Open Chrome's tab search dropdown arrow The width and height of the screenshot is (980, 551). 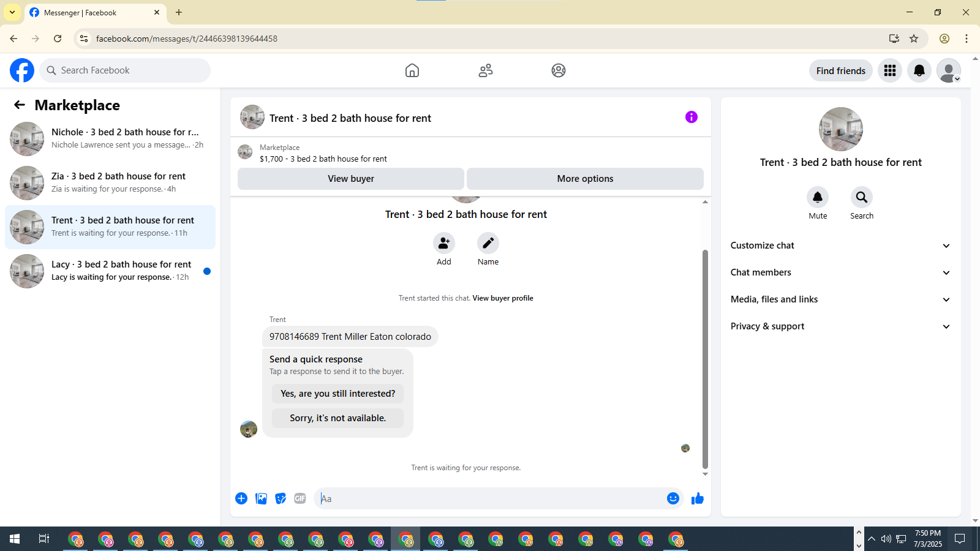12,12
